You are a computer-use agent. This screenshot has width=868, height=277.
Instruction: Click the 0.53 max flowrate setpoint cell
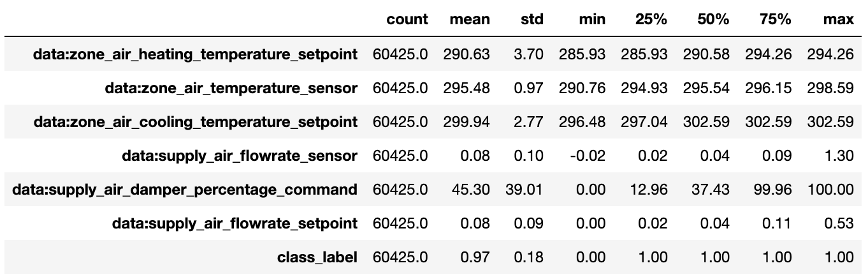point(838,223)
